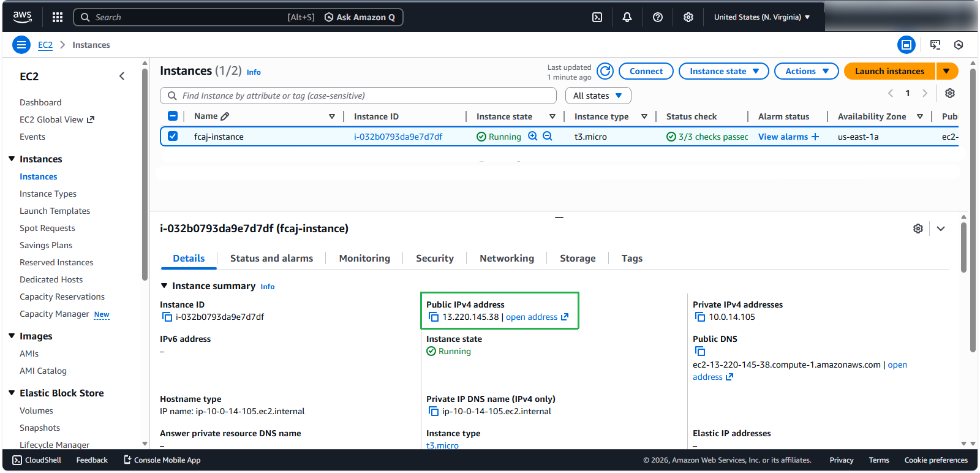The height and width of the screenshot is (473, 980).
Task: Open details panel settings gear
Action: tap(918, 229)
